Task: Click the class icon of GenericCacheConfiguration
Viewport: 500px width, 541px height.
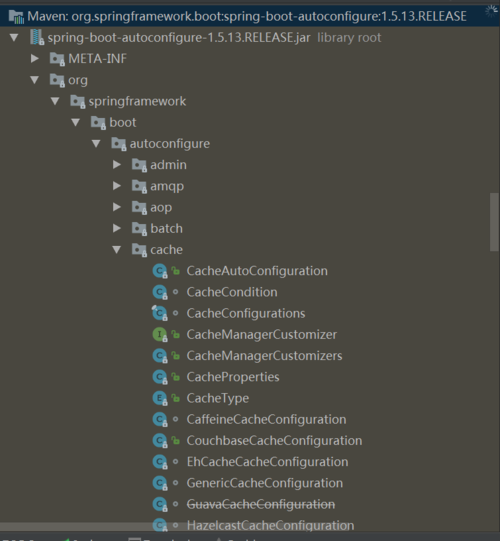Action: (x=160, y=483)
